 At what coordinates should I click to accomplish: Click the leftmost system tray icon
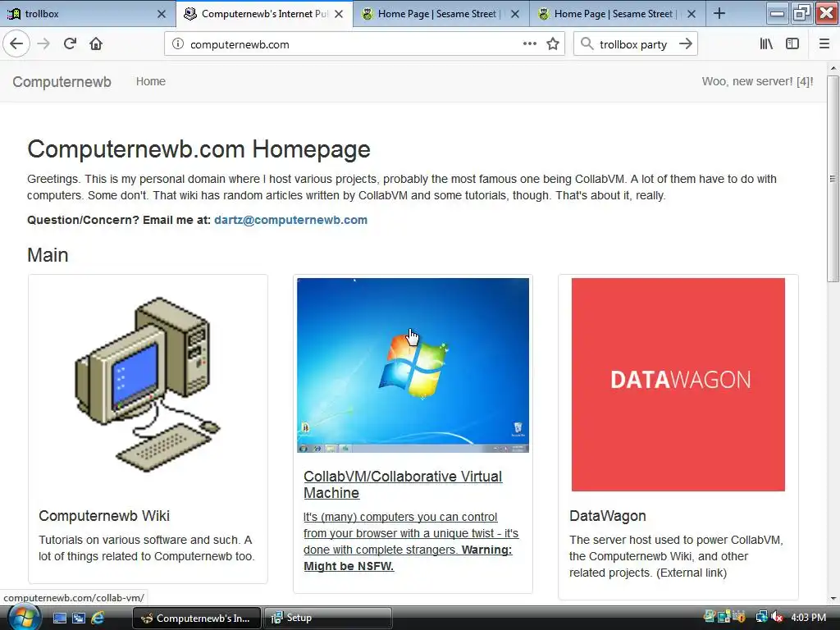[x=710, y=617]
